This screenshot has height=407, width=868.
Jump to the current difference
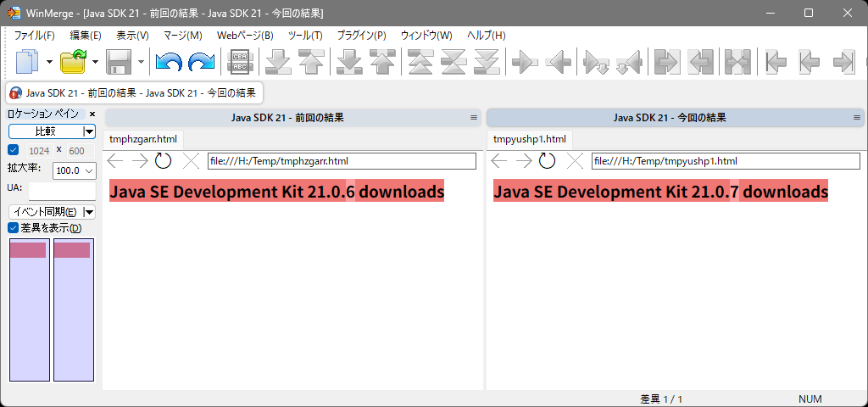click(x=453, y=61)
